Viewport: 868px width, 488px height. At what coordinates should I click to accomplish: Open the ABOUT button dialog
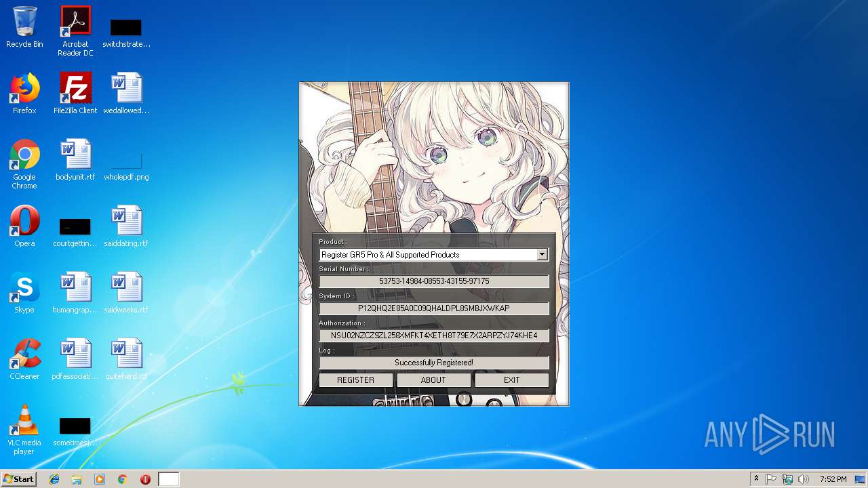coord(433,380)
